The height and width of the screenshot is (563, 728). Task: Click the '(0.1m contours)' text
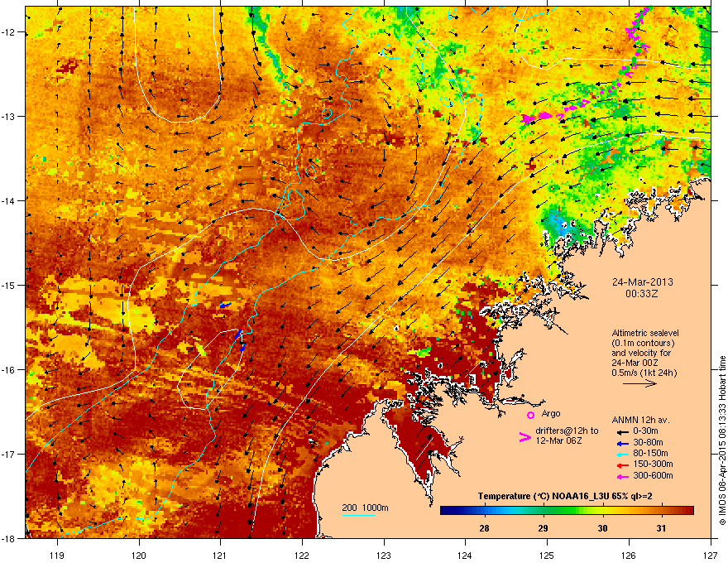pyautogui.click(x=643, y=344)
